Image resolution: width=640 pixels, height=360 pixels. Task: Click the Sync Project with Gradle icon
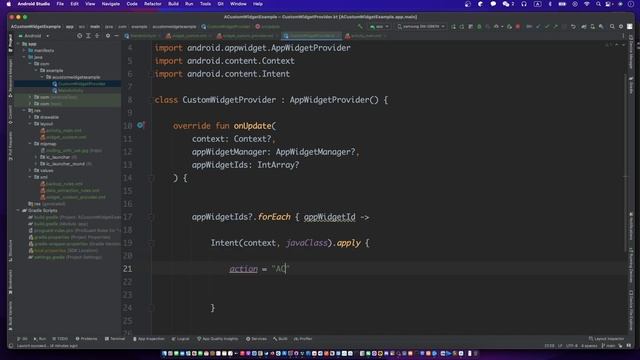pos(584,27)
